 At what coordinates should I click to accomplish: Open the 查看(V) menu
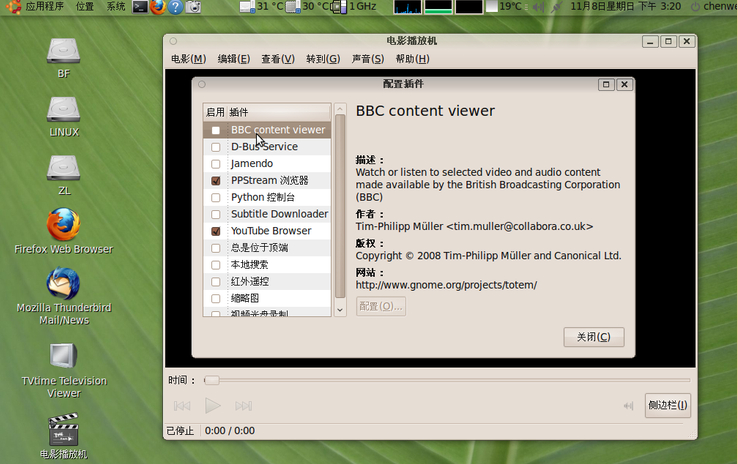278,59
